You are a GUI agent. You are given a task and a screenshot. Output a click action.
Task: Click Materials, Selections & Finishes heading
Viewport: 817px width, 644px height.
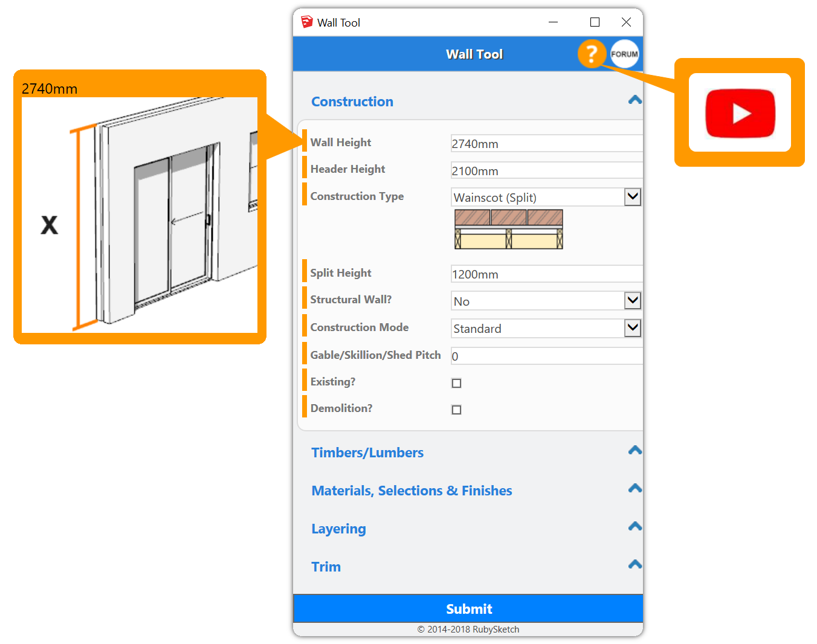coord(412,491)
